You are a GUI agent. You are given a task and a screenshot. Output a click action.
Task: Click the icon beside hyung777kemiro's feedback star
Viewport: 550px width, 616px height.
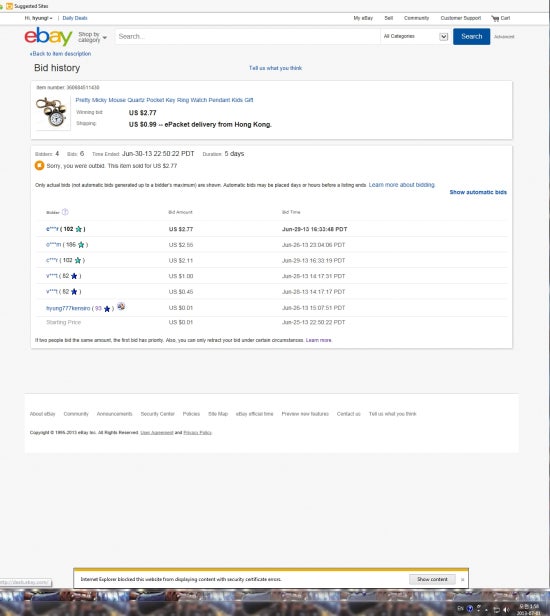pos(121,306)
